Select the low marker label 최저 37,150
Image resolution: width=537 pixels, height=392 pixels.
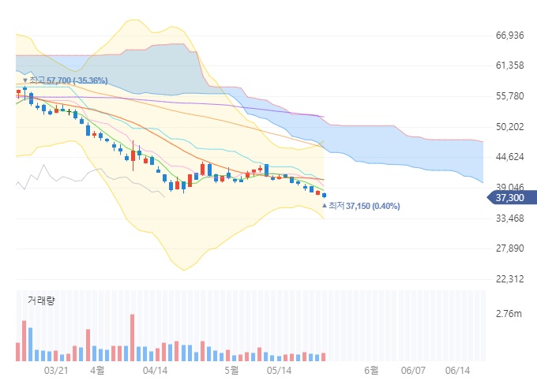coord(361,206)
